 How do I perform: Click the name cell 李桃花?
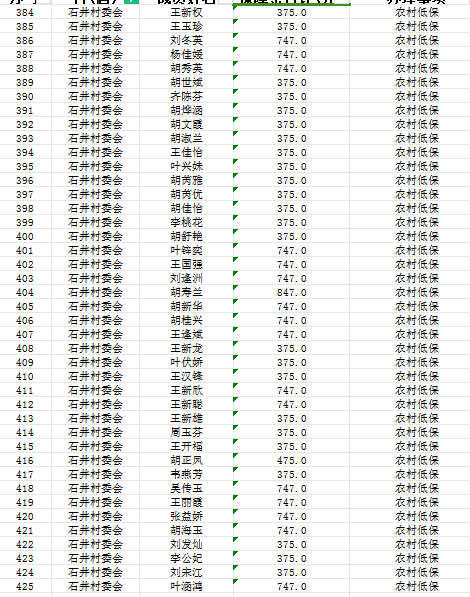pos(186,222)
